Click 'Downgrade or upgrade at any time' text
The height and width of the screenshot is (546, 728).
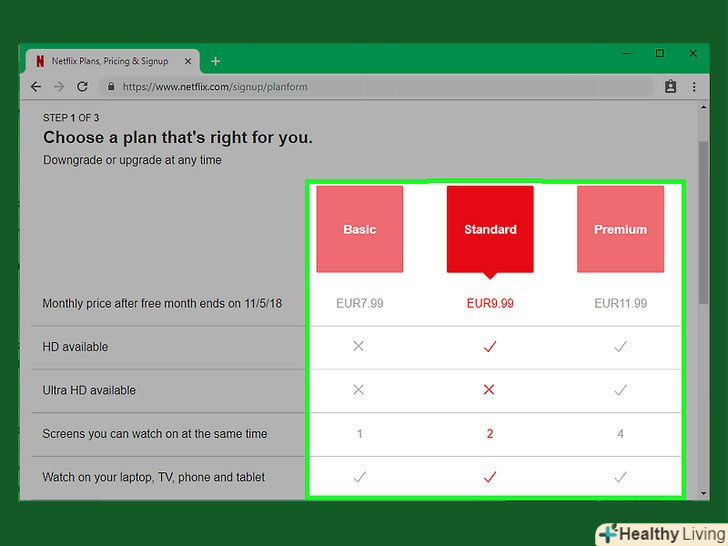[132, 160]
